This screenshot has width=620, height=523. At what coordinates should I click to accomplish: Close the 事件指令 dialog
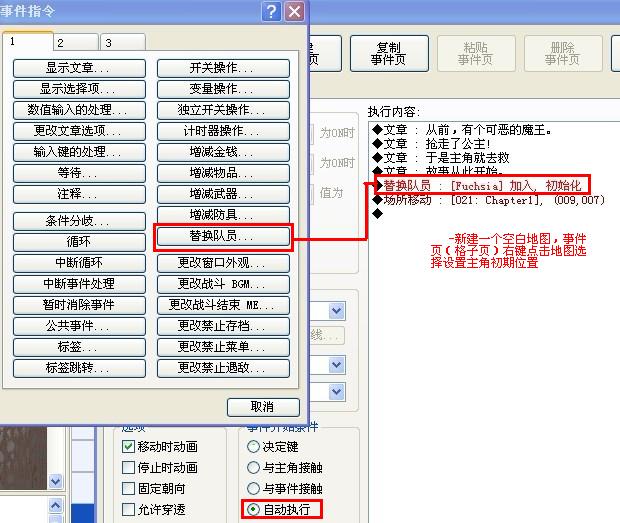[x=294, y=12]
